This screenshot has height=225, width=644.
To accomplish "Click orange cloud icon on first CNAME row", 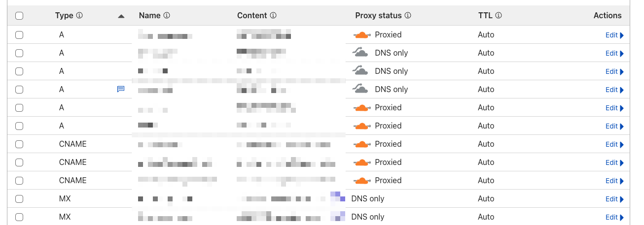I will pos(362,144).
